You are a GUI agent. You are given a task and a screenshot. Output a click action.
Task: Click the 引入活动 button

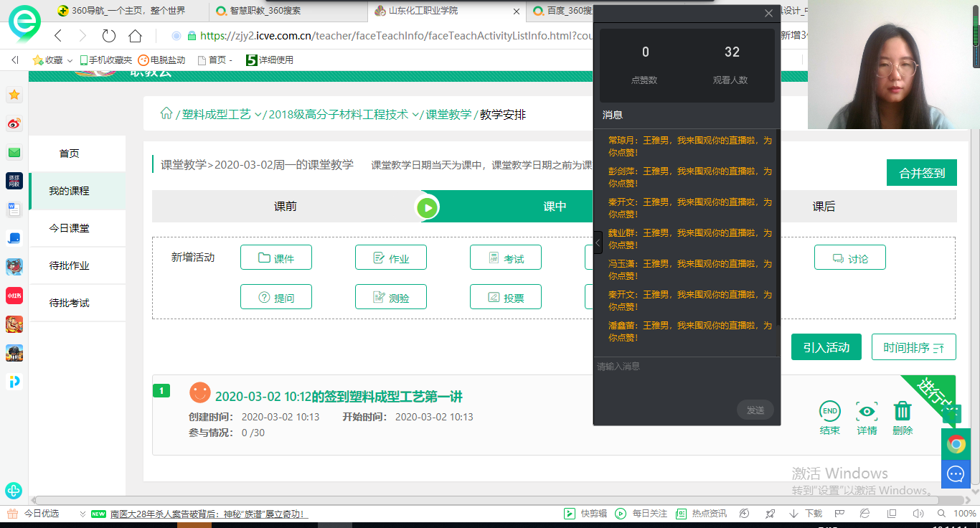[x=826, y=347]
